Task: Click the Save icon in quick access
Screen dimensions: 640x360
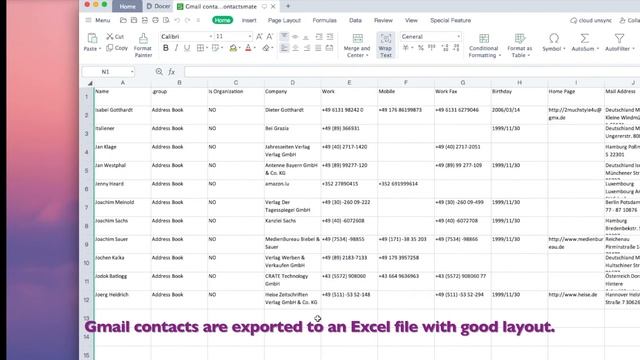Action: [x=134, y=20]
